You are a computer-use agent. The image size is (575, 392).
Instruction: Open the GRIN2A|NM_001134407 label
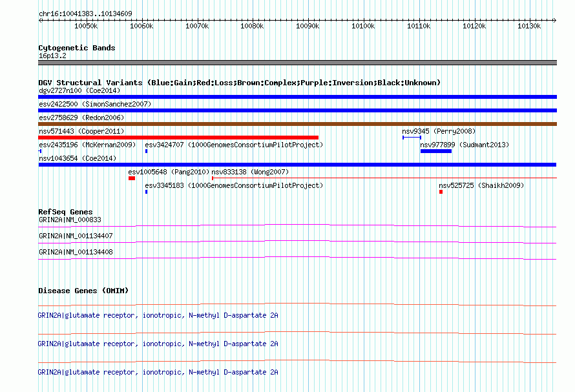click(x=76, y=236)
